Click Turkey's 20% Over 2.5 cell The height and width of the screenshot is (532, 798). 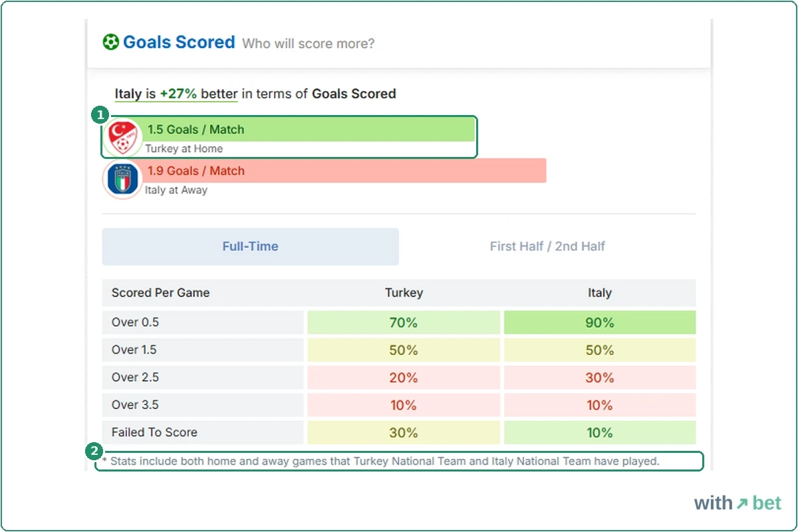[404, 378]
